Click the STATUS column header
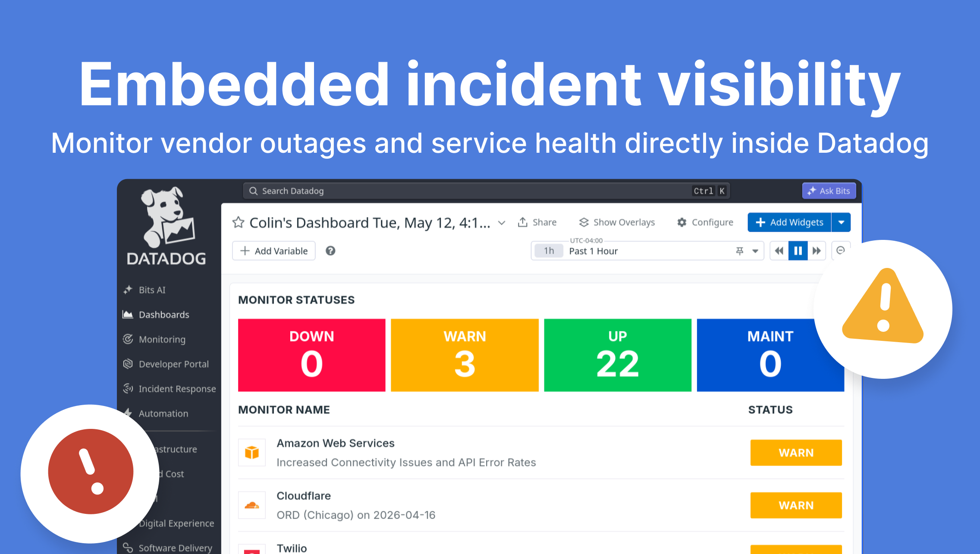980x554 pixels. click(x=770, y=410)
